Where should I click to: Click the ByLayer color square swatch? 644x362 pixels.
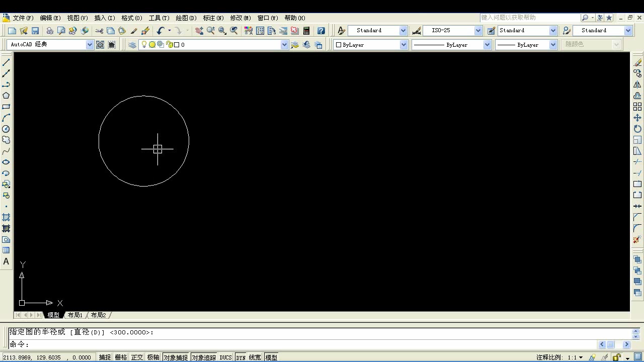point(339,45)
